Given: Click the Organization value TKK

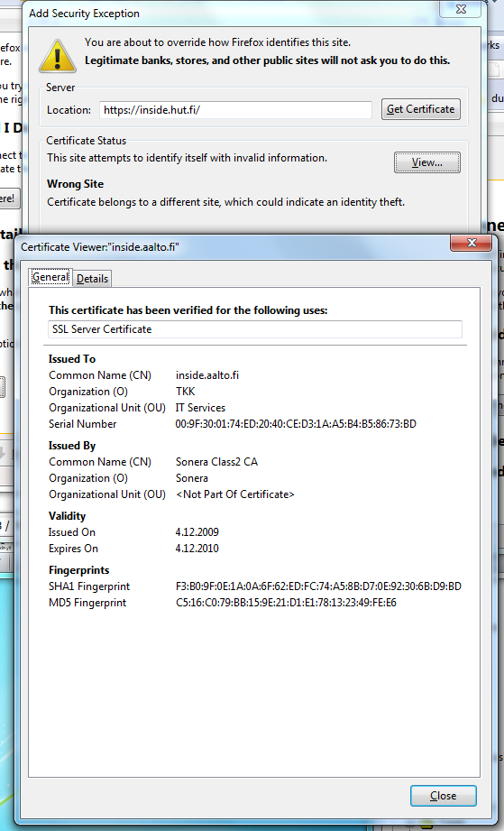Looking at the screenshot, I should click(x=186, y=392).
